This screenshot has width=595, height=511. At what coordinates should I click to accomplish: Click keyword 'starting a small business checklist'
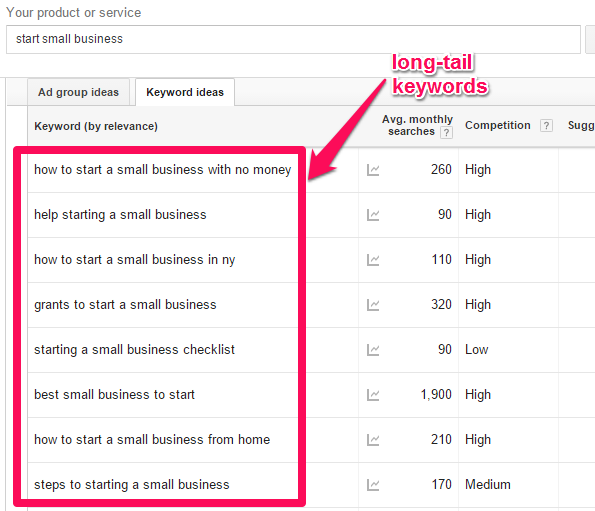(x=134, y=350)
